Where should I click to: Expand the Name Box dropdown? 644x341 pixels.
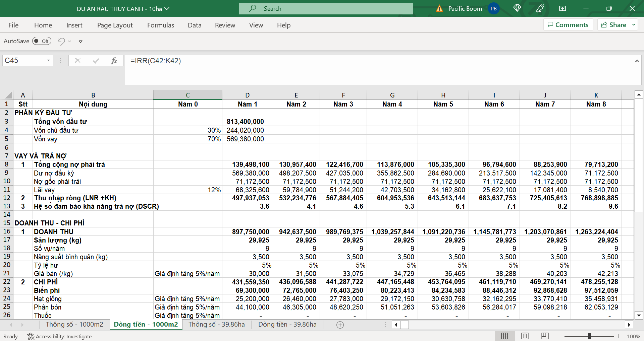coord(48,61)
